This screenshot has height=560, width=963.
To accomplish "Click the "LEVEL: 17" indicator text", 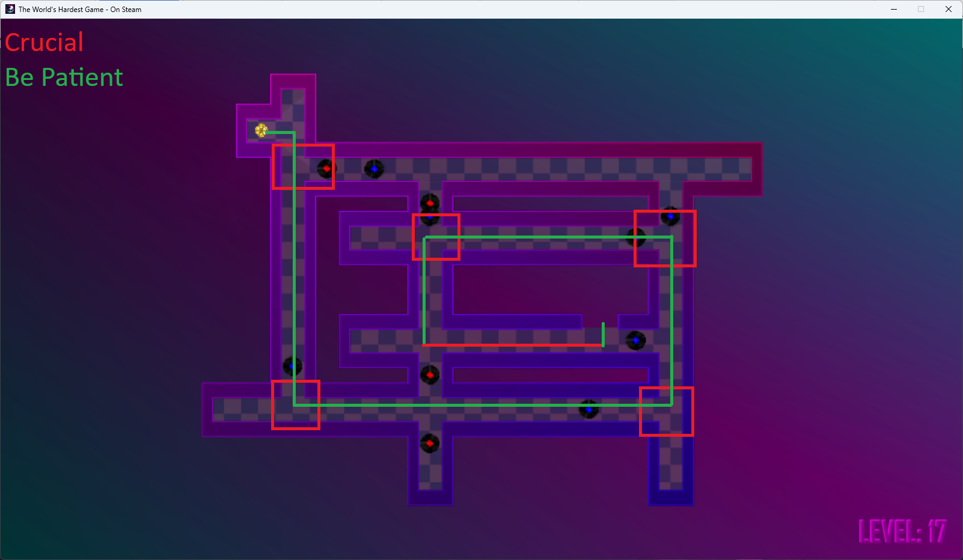I will 902,532.
